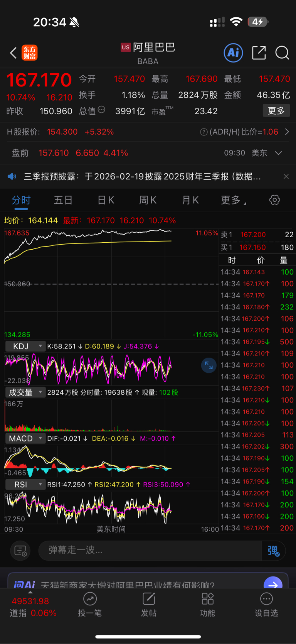Screen dimensions: 296x644
Task: Switch to the 周K tab
Action: [148, 200]
